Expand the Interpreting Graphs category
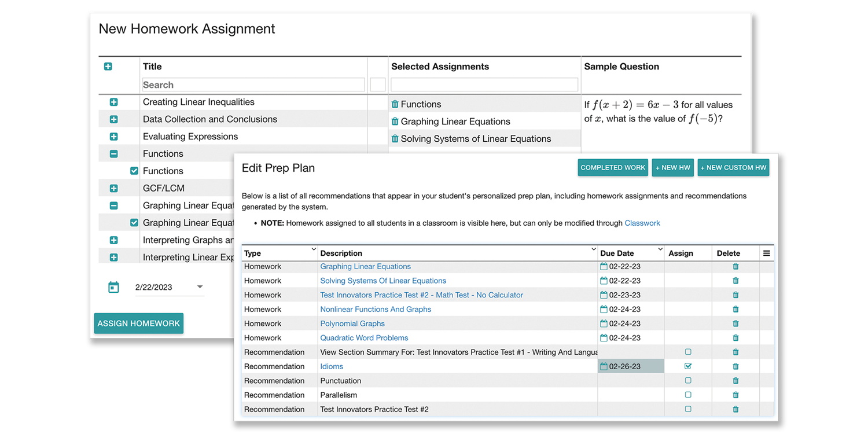 click(x=113, y=240)
